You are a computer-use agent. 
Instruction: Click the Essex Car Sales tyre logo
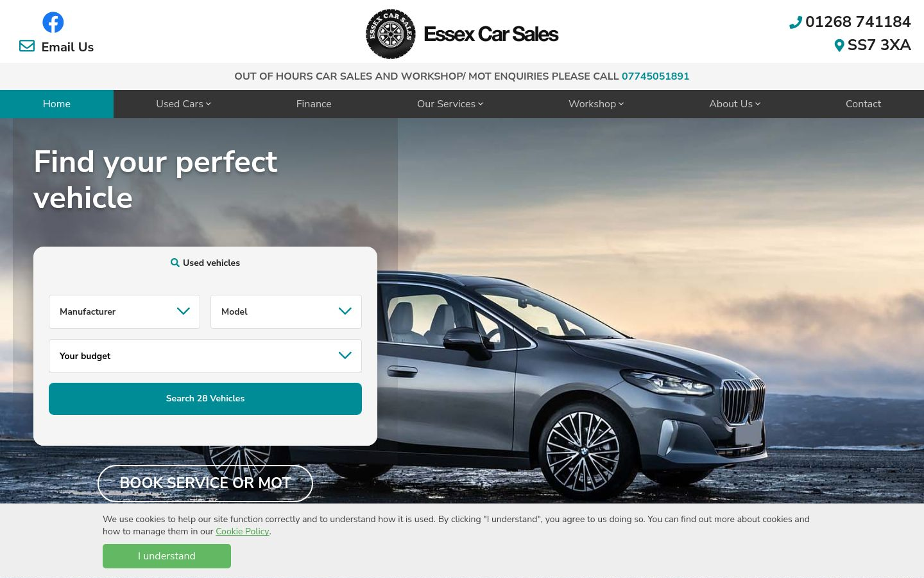(391, 34)
